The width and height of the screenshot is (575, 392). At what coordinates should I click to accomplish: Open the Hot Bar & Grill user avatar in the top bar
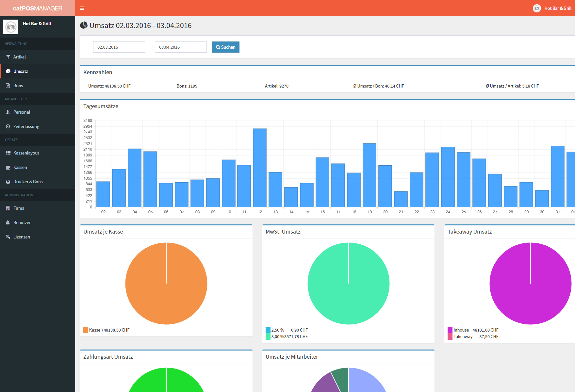[537, 8]
